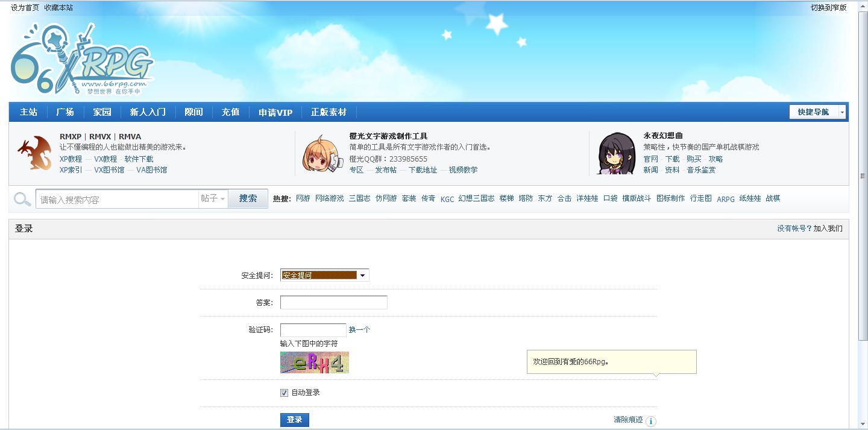The height and width of the screenshot is (430, 868).
Task: Open the 新人入门 nav tab
Action: 148,112
